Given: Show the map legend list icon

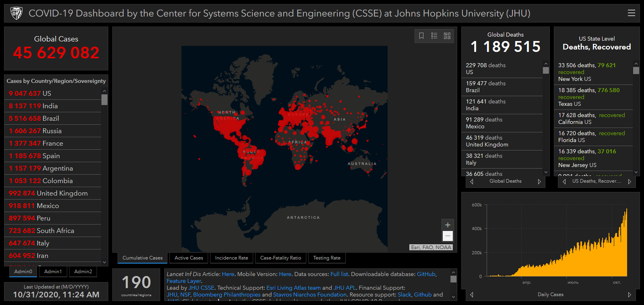Looking at the screenshot, I should [434, 36].
